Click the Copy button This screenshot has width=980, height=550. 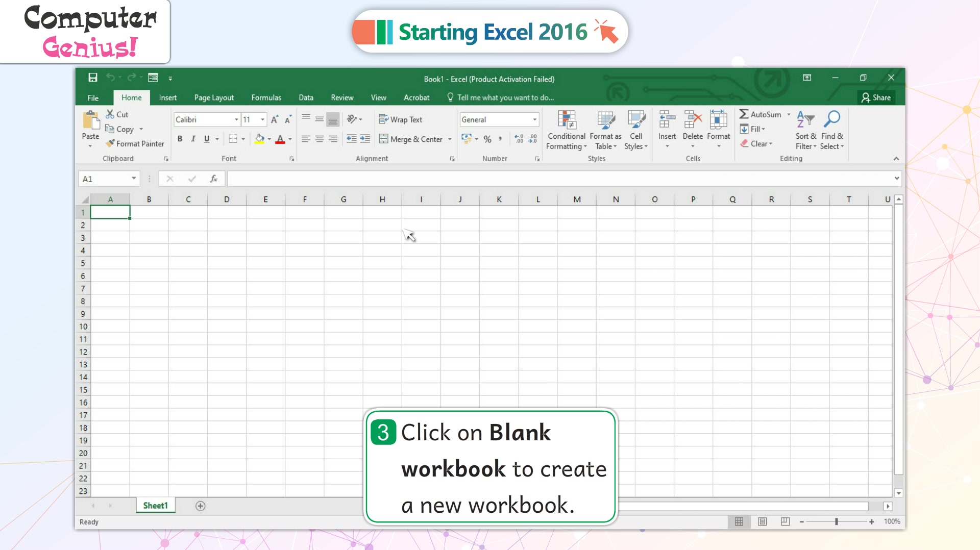(x=119, y=129)
